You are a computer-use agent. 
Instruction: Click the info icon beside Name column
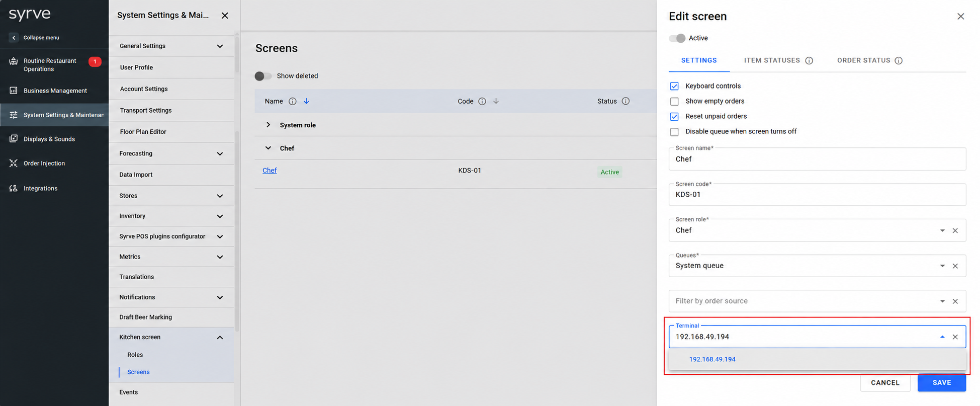tap(292, 101)
